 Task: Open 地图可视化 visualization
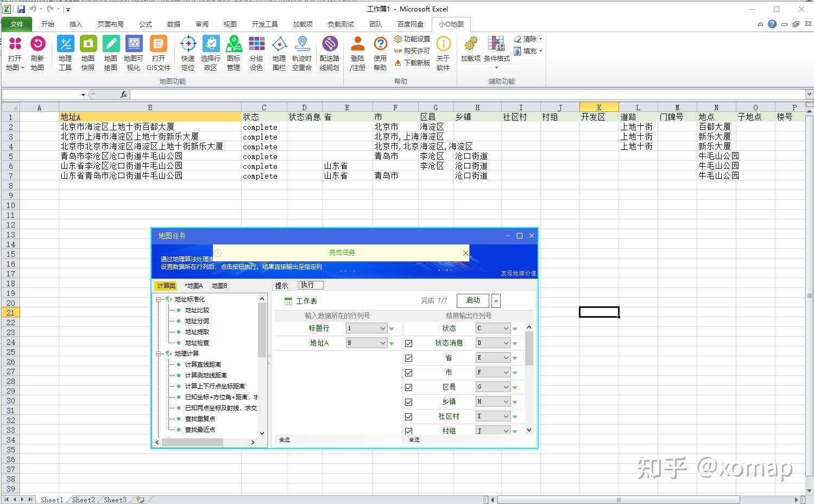[x=134, y=53]
